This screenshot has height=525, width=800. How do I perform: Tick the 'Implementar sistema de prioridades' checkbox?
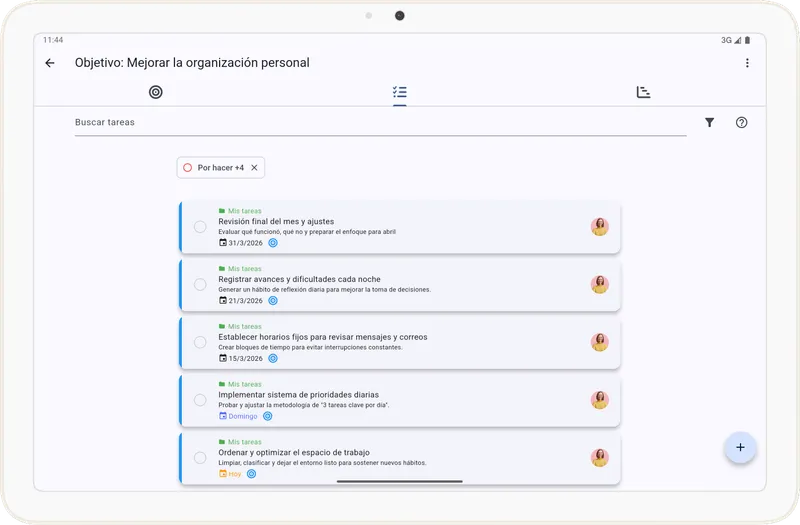click(x=200, y=400)
